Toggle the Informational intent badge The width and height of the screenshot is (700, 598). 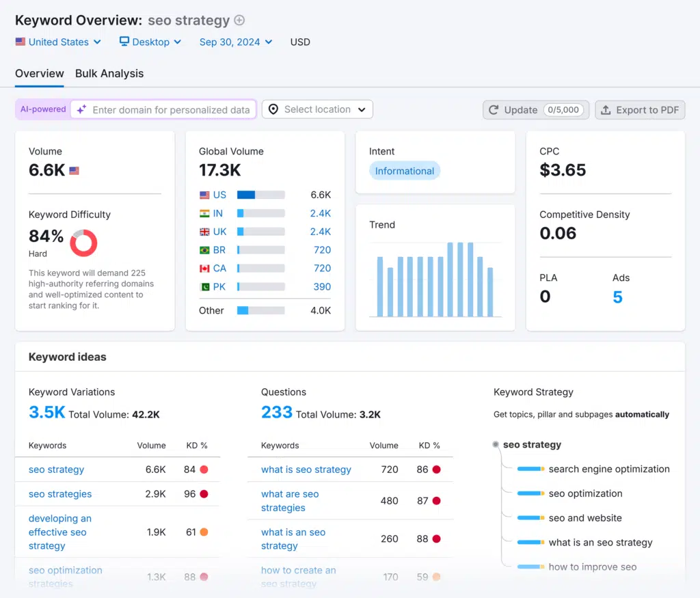(404, 171)
